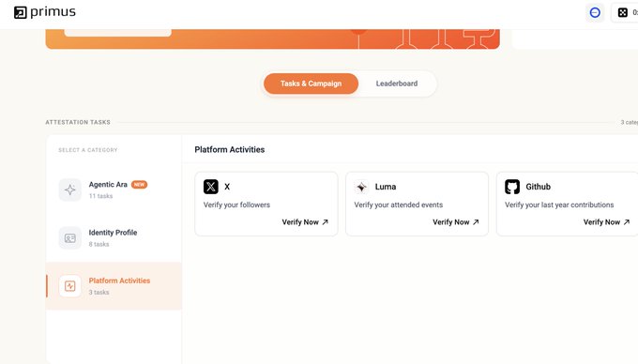Click Verify Now on the Luma card

pos(456,222)
